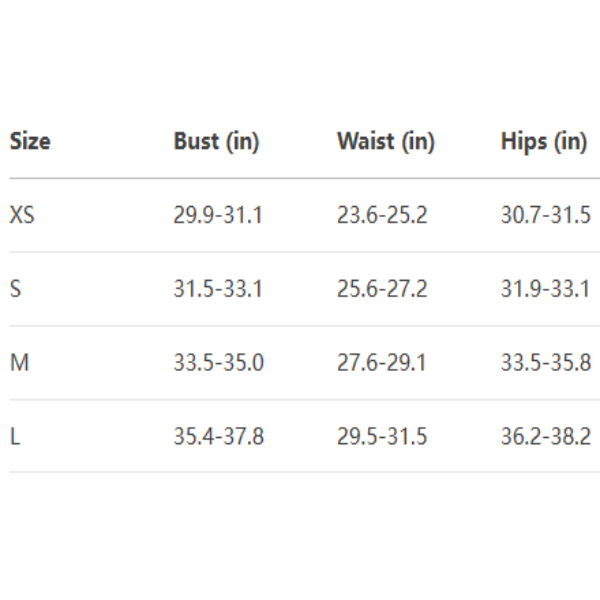Click the Waist (in) column header
Viewport: 600px width, 600px height.
(x=386, y=142)
